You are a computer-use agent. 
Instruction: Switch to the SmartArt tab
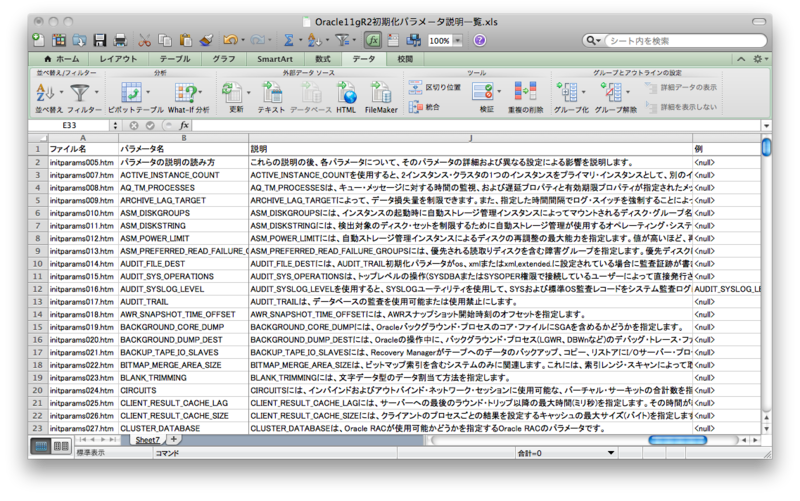tap(275, 59)
